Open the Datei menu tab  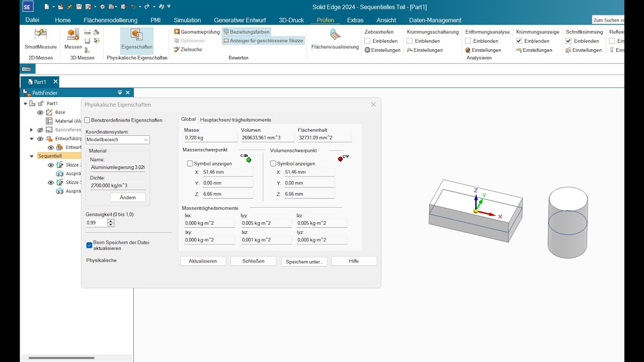point(32,20)
